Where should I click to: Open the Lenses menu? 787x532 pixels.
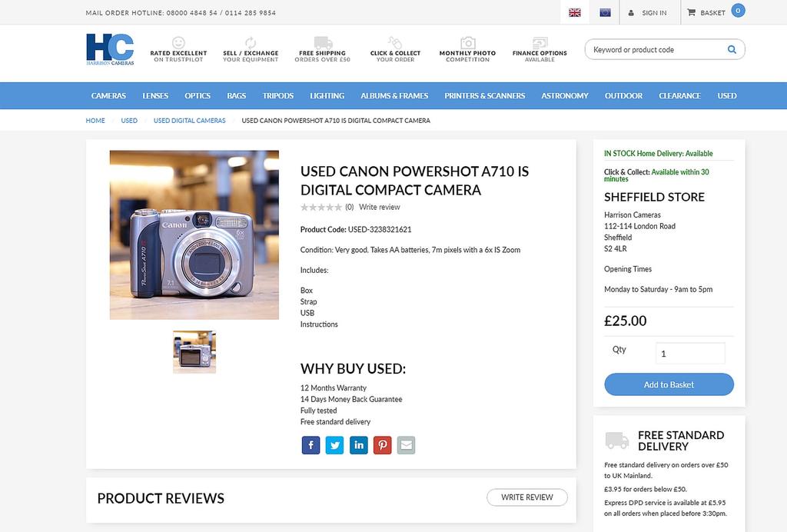tap(155, 96)
